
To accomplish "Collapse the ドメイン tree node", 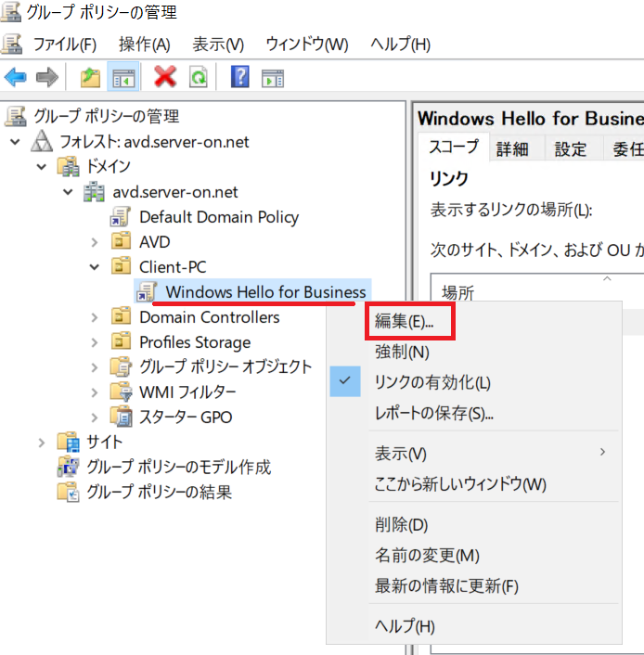I will point(42,167).
